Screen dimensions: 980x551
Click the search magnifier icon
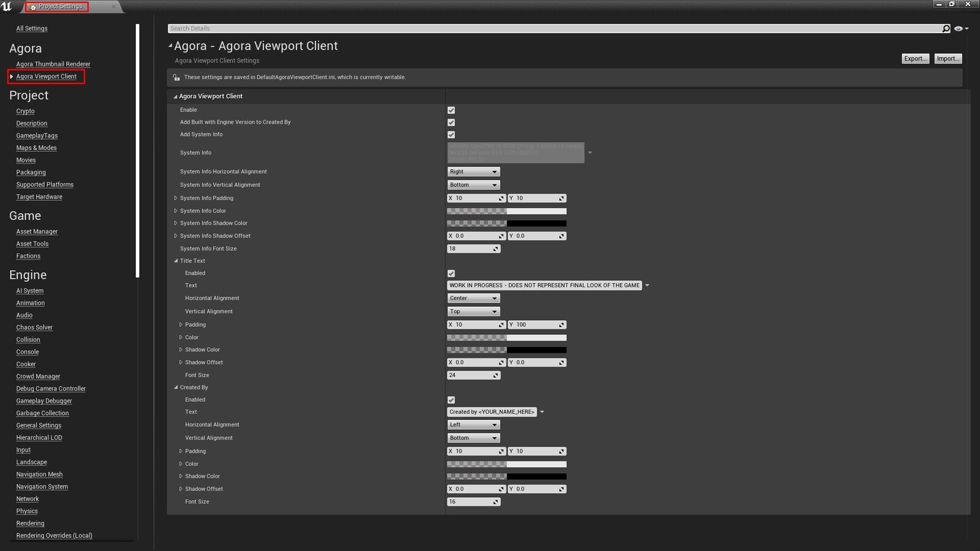[946, 29]
